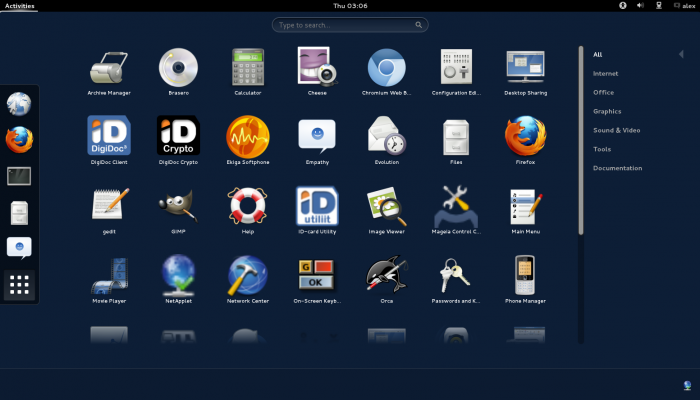Launch ID-card Utility
This screenshot has width=700, height=400.
[x=317, y=210]
